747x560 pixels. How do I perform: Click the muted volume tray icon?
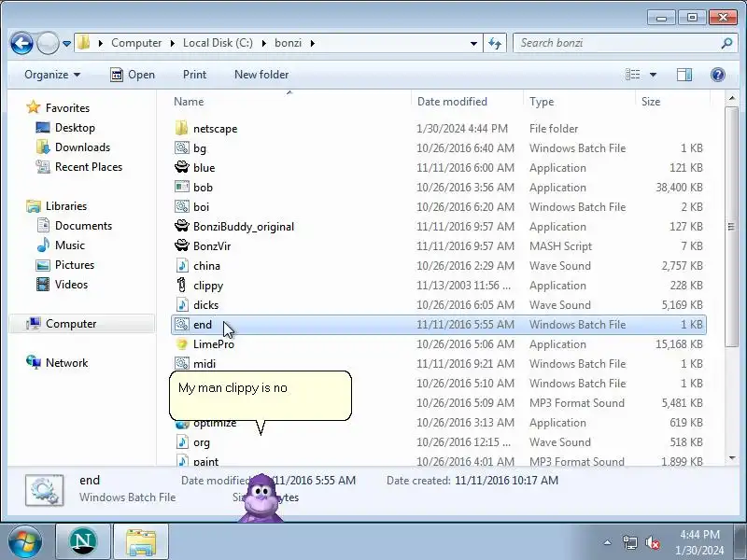[652, 542]
